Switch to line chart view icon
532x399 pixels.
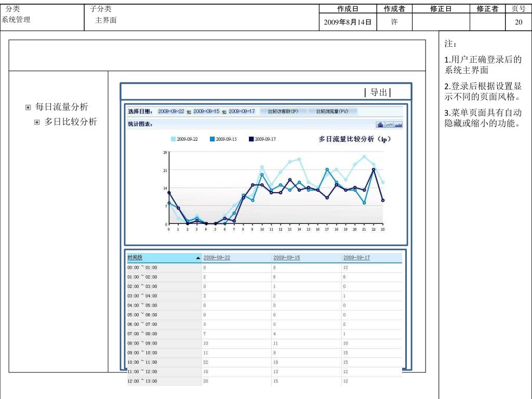[389, 125]
